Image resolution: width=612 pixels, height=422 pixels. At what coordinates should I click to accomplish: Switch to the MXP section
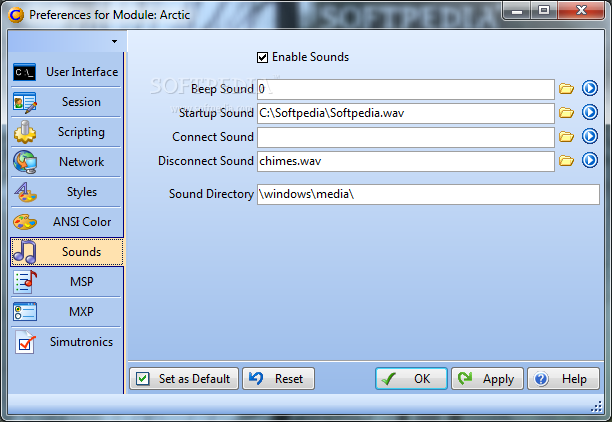[x=67, y=312]
